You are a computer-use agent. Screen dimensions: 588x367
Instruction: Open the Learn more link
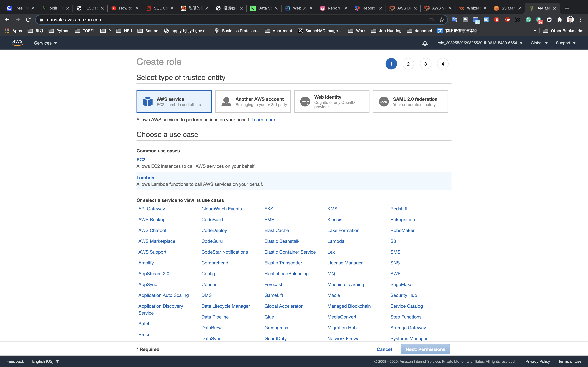click(263, 120)
